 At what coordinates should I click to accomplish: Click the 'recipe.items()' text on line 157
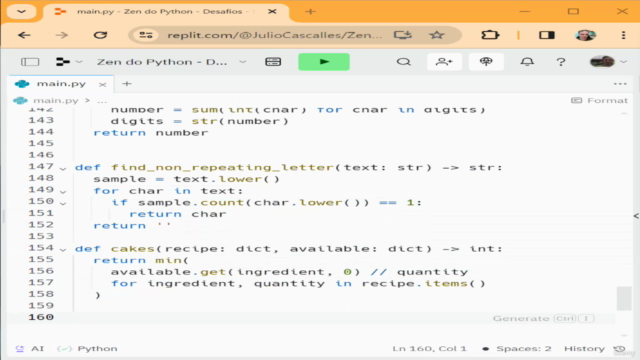424,283
